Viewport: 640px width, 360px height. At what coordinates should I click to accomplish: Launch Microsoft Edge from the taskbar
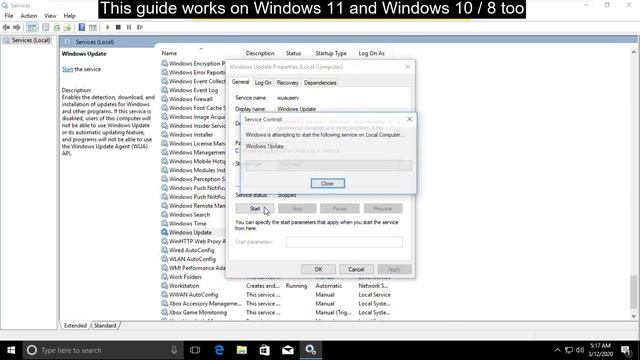pos(219,350)
